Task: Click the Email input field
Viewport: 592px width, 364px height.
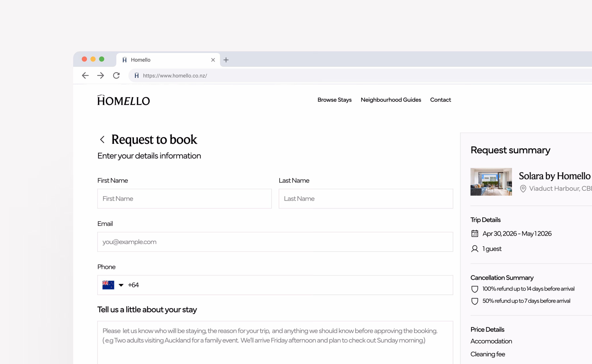Action: [275, 242]
